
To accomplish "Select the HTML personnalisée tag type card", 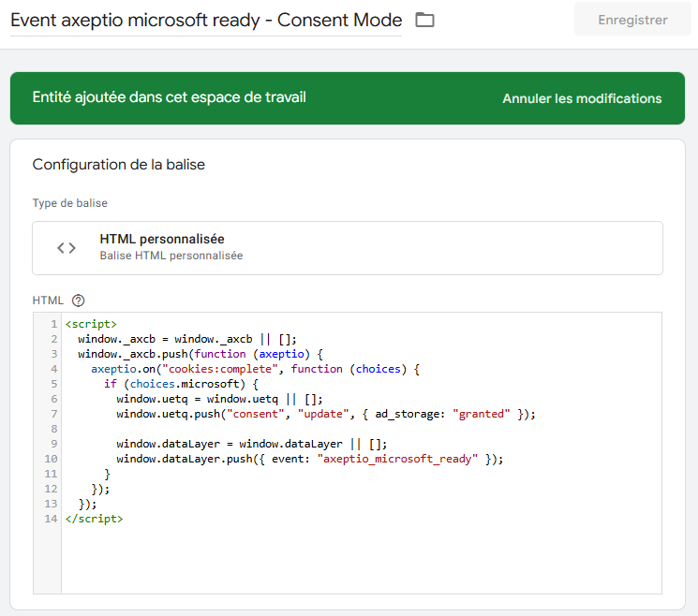I will tap(348, 248).
